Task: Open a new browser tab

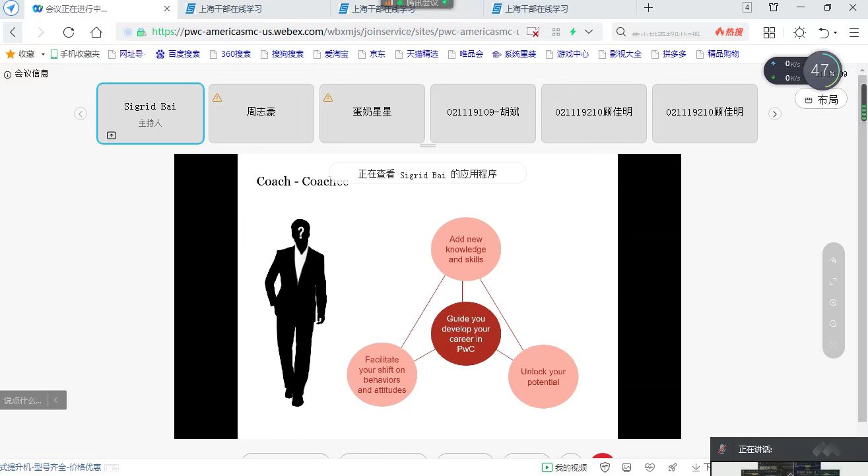Action: pos(648,9)
